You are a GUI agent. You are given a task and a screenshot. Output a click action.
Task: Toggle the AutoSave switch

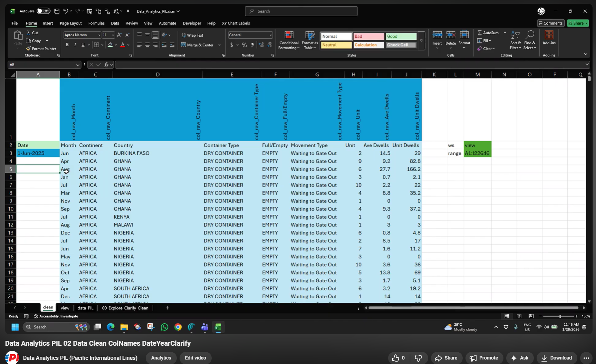tap(44, 11)
